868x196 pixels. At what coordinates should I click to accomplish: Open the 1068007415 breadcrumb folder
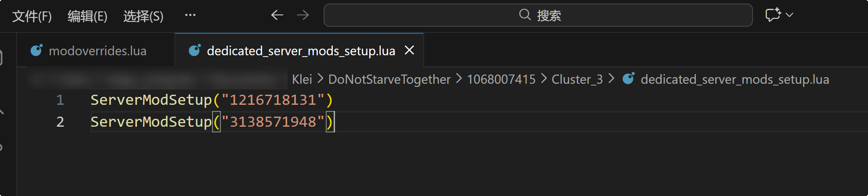[x=501, y=79]
